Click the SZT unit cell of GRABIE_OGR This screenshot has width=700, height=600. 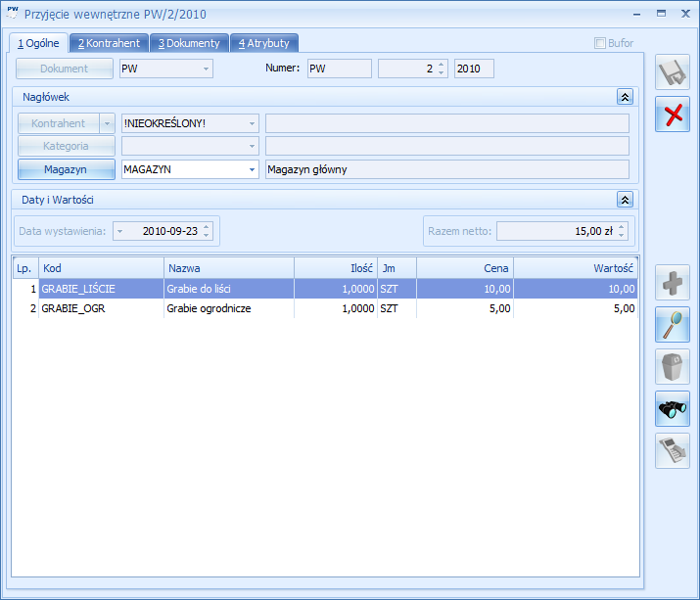point(397,308)
